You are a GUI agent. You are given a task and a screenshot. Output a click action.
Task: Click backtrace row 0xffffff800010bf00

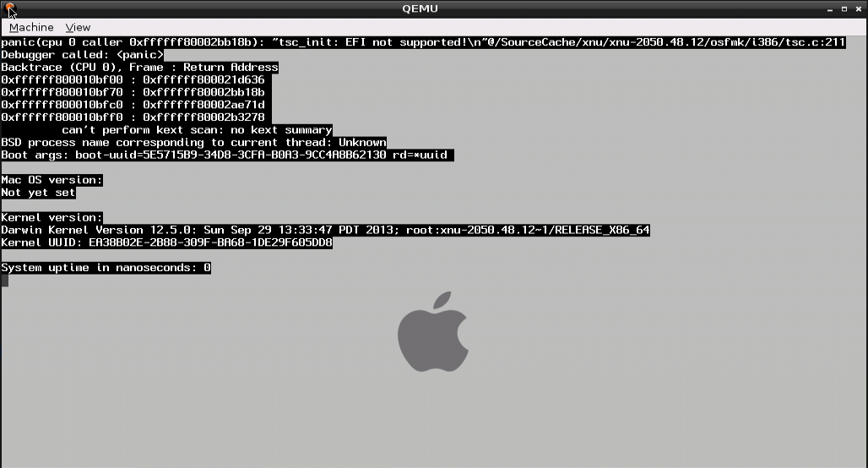tap(133, 79)
